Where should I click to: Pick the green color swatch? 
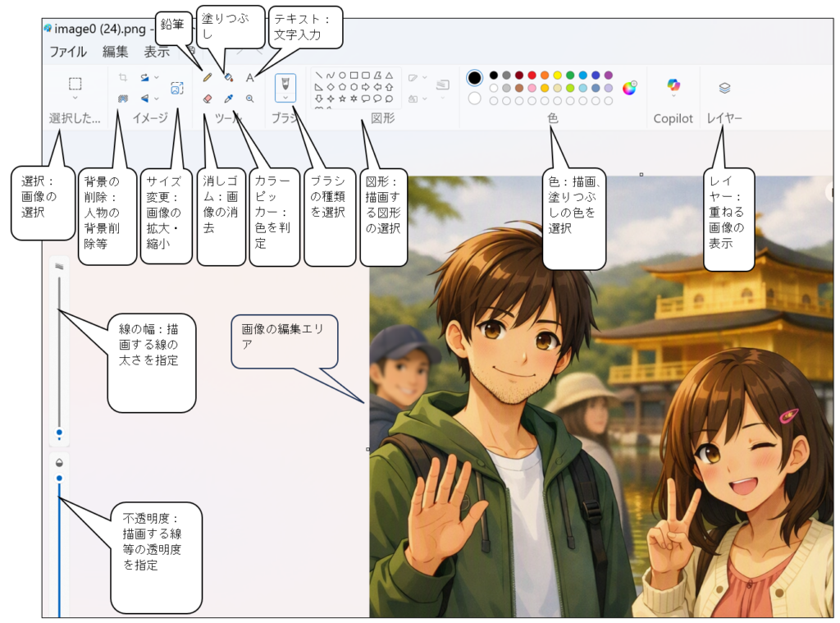(570, 76)
